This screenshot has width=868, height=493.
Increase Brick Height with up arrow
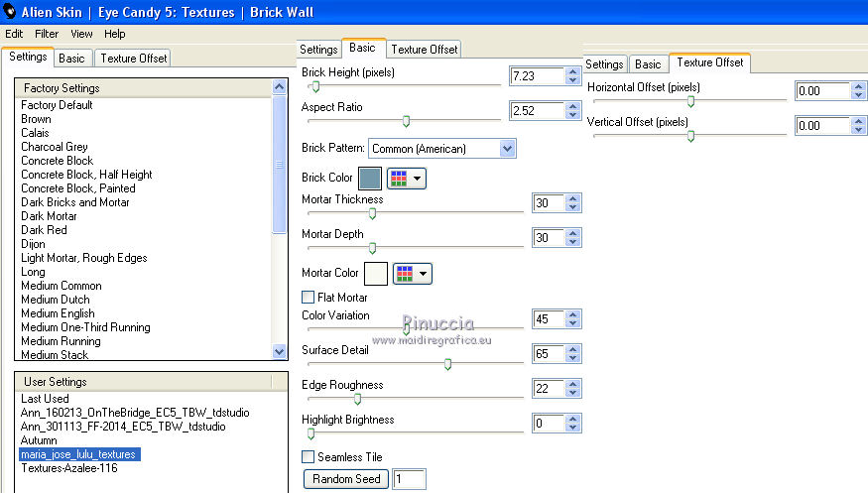[x=573, y=71]
